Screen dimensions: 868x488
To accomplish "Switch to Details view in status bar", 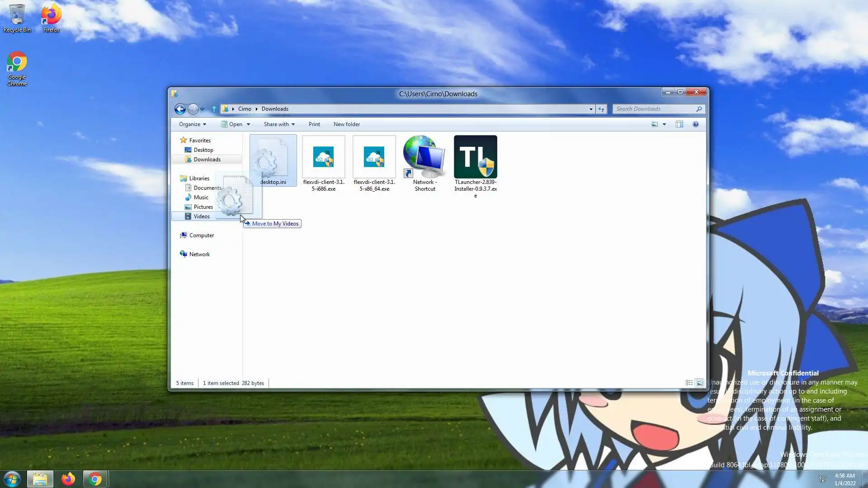I will [x=689, y=383].
